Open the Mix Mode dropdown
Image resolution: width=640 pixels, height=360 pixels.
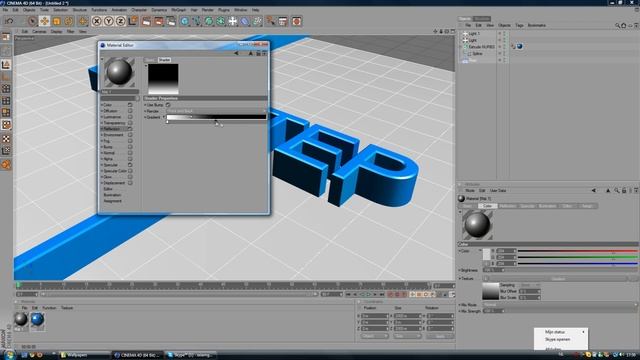click(x=559, y=304)
